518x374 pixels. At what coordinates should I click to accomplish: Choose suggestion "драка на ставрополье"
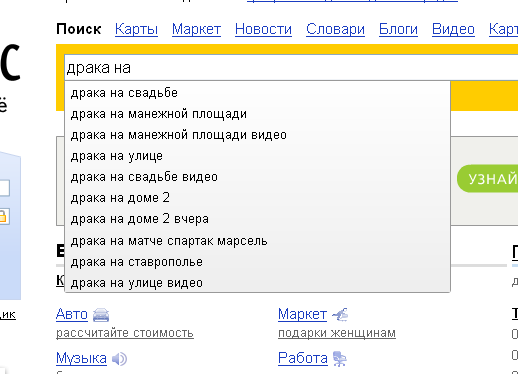tap(257, 262)
